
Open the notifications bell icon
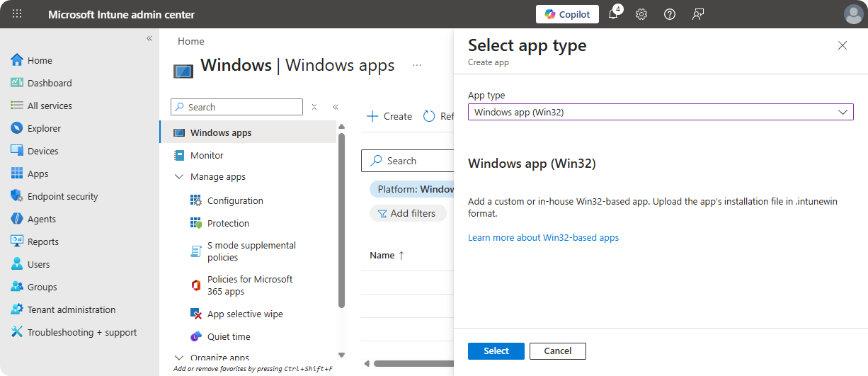tap(613, 14)
